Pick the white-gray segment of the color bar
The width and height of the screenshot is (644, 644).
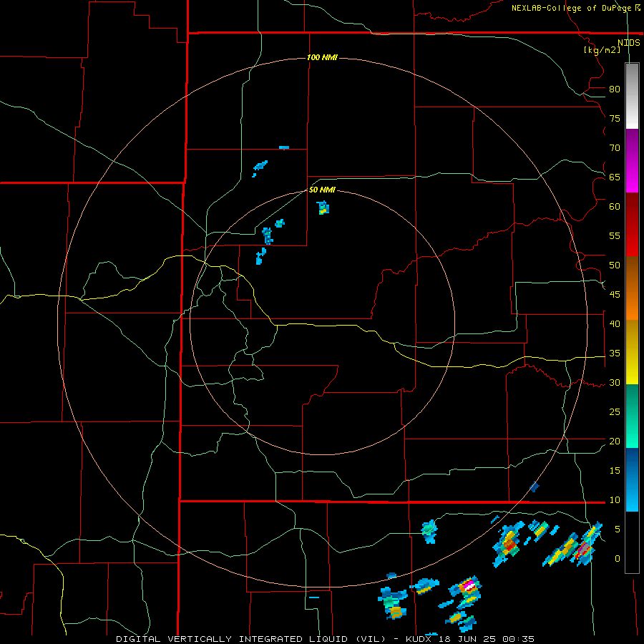[x=632, y=96]
